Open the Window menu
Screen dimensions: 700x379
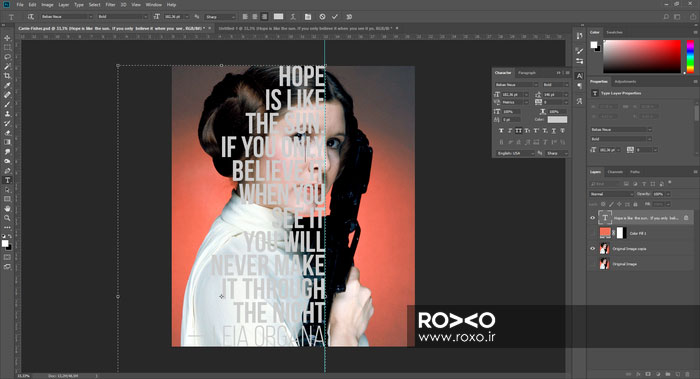click(x=154, y=4)
